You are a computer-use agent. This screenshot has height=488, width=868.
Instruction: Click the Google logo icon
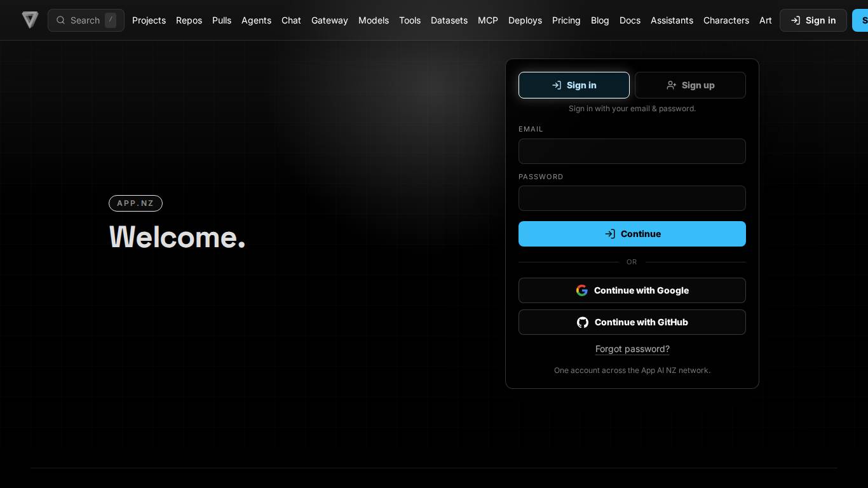tap(582, 290)
